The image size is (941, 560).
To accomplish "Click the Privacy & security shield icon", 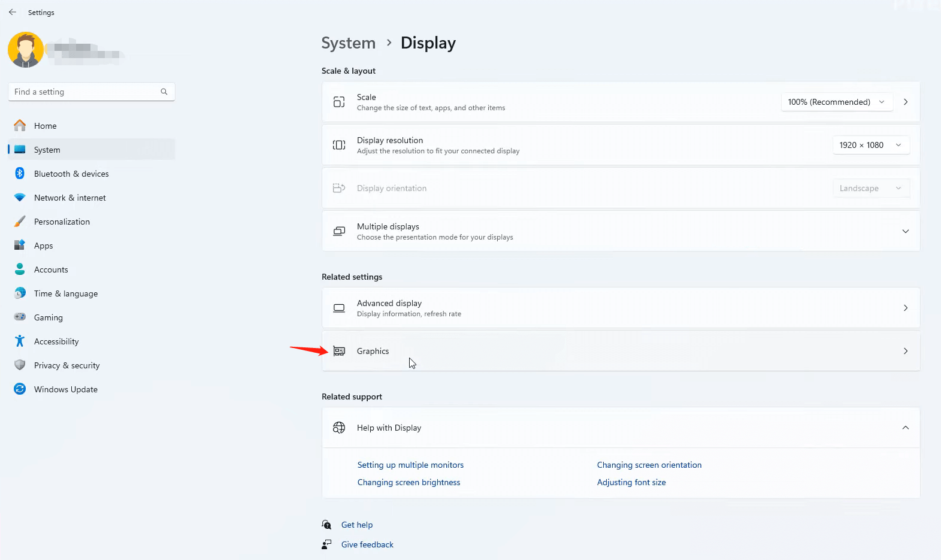I will pyautogui.click(x=20, y=365).
